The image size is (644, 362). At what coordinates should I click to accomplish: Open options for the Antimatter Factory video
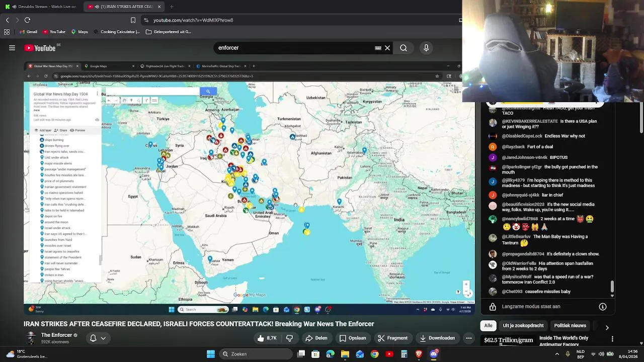[612, 339]
